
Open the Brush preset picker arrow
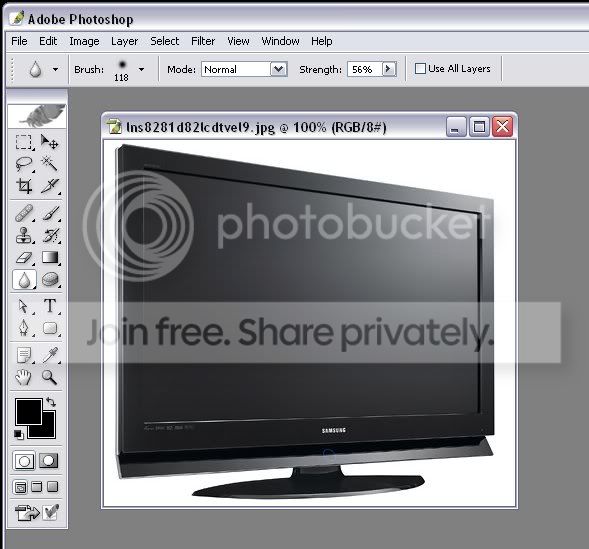[x=141, y=69]
